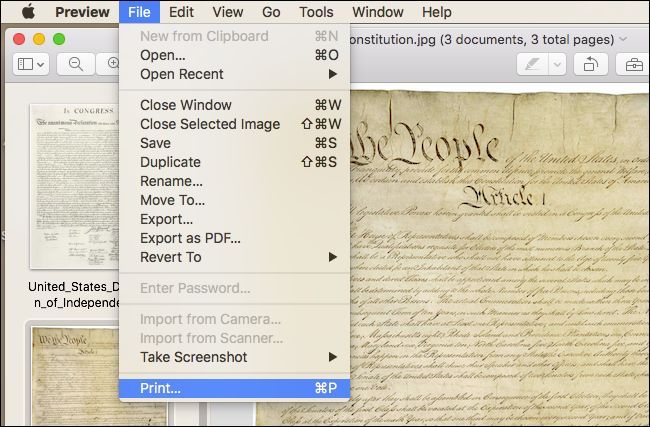Screen dimensions: 650x427
Task: Choose Close Selected Image
Action: [234, 124]
